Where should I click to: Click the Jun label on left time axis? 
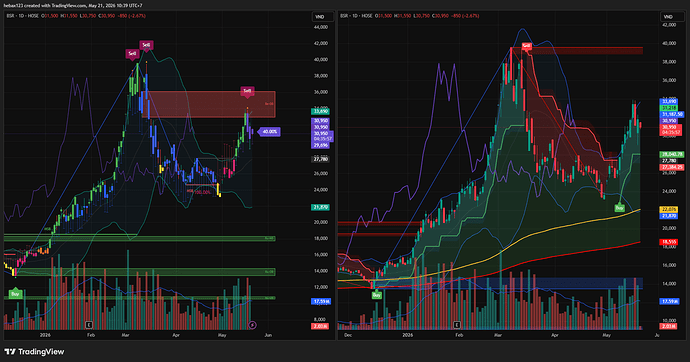click(268, 335)
